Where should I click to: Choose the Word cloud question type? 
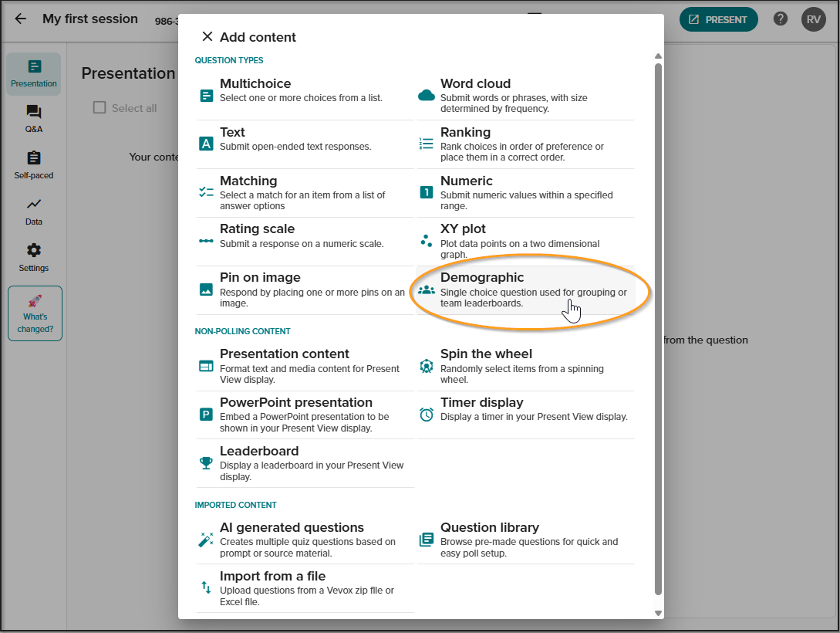[525, 96]
